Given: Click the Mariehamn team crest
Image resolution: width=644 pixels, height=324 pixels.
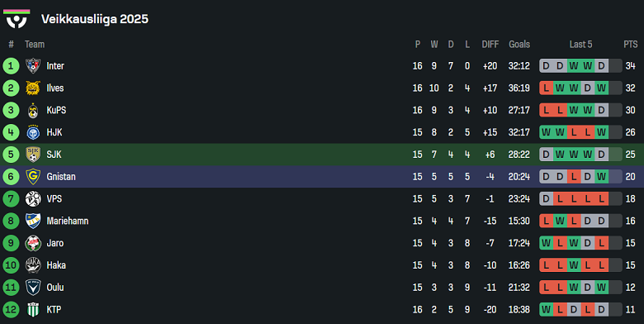Looking at the screenshot, I should click(33, 222).
